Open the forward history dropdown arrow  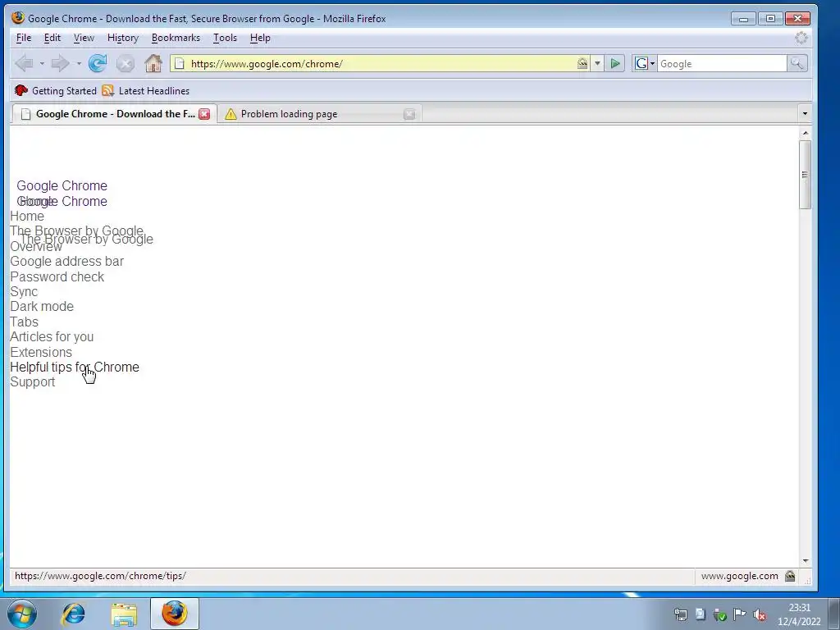79,64
